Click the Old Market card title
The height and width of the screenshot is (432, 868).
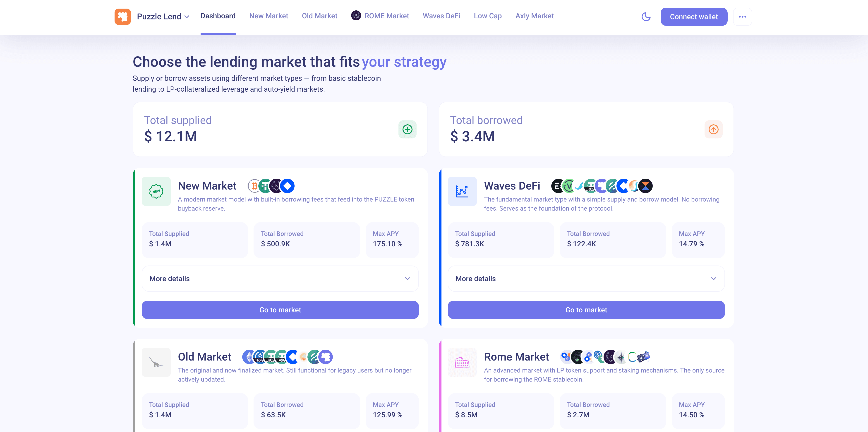[204, 357]
